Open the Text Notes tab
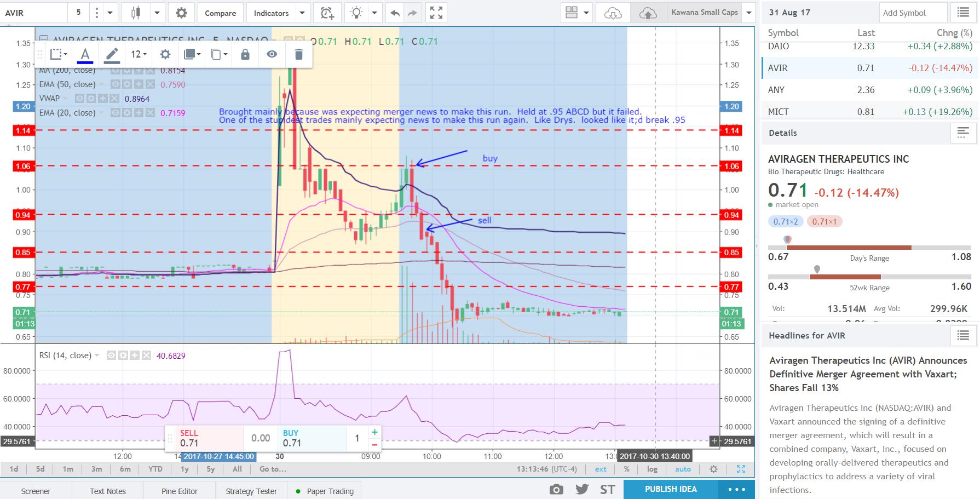 (x=108, y=491)
